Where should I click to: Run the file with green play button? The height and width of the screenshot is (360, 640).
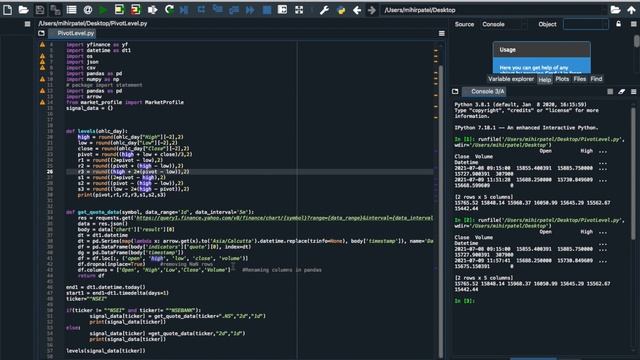103,10
